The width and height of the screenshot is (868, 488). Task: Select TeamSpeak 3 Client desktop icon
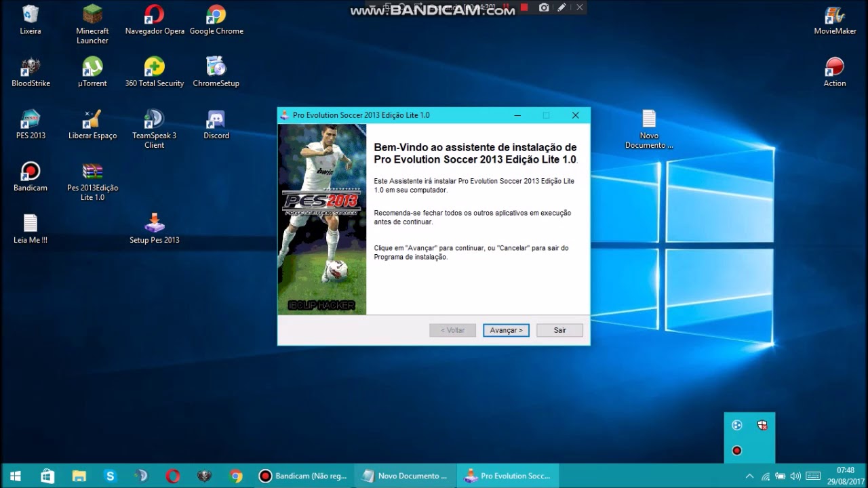[x=155, y=129]
